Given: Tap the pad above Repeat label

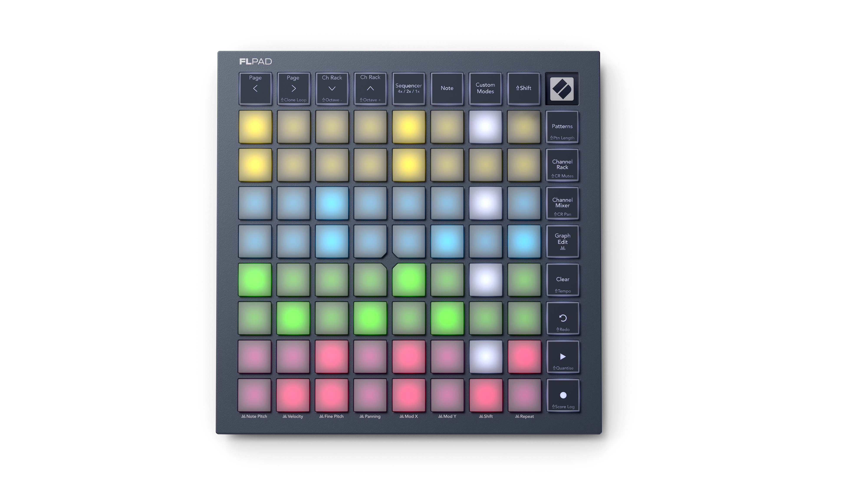Looking at the screenshot, I should coord(524,395).
